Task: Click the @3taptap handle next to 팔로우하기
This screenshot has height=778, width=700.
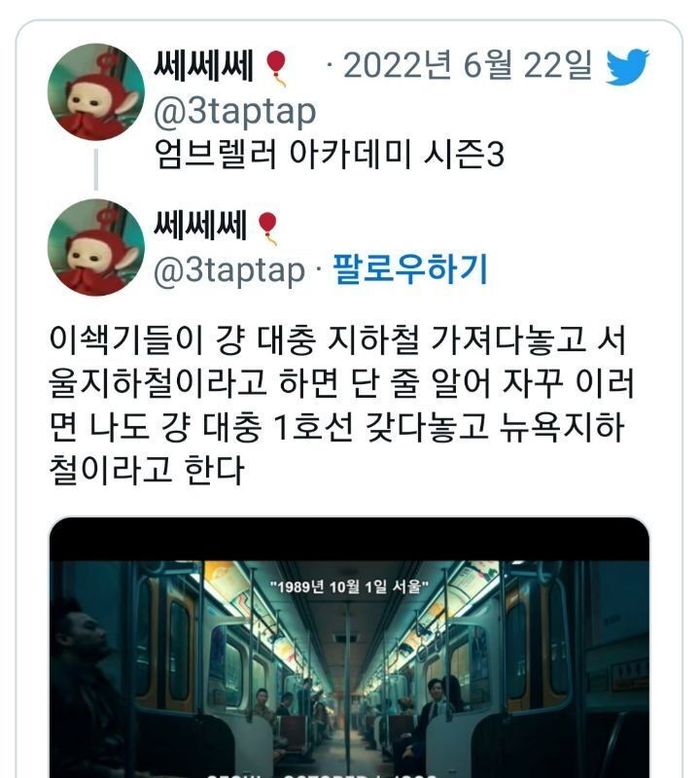Action: tap(228, 270)
